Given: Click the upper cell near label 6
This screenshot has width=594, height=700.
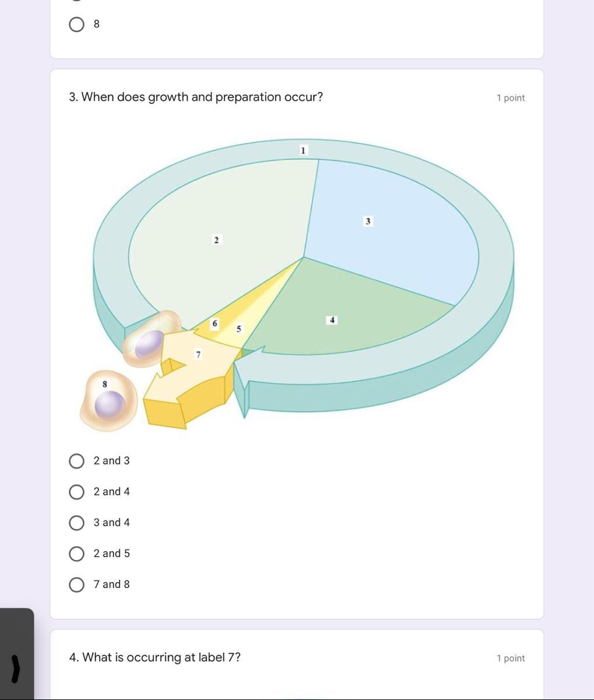Looking at the screenshot, I should tap(152, 340).
